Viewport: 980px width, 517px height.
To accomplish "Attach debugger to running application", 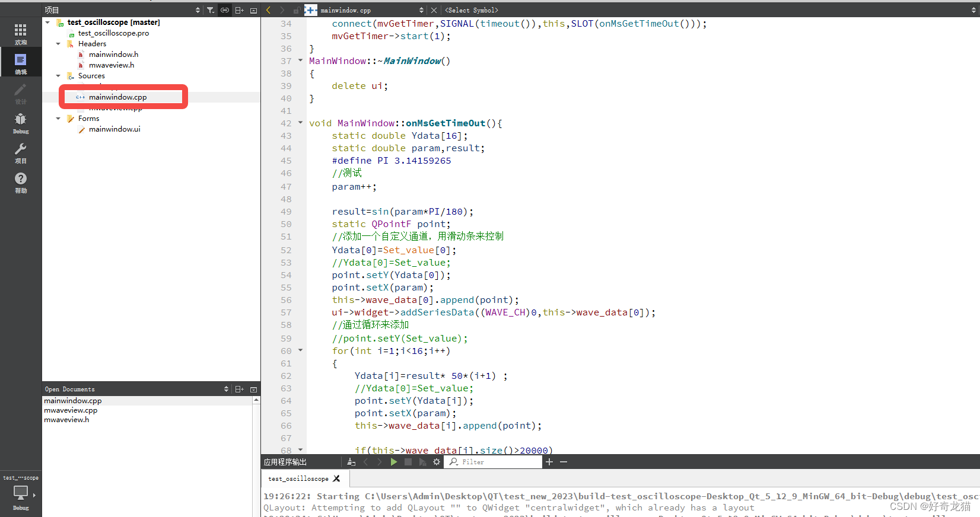I will [x=422, y=462].
